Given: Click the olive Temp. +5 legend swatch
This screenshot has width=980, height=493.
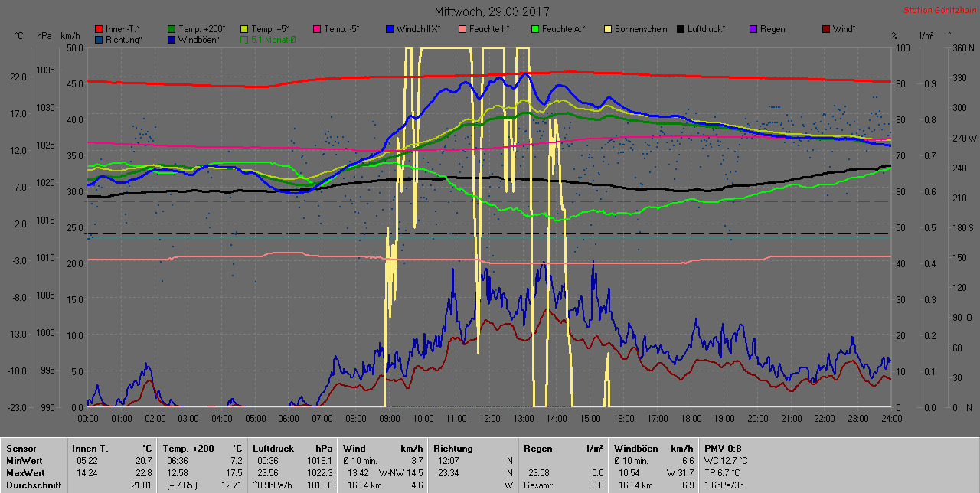Looking at the screenshot, I should click(x=244, y=29).
